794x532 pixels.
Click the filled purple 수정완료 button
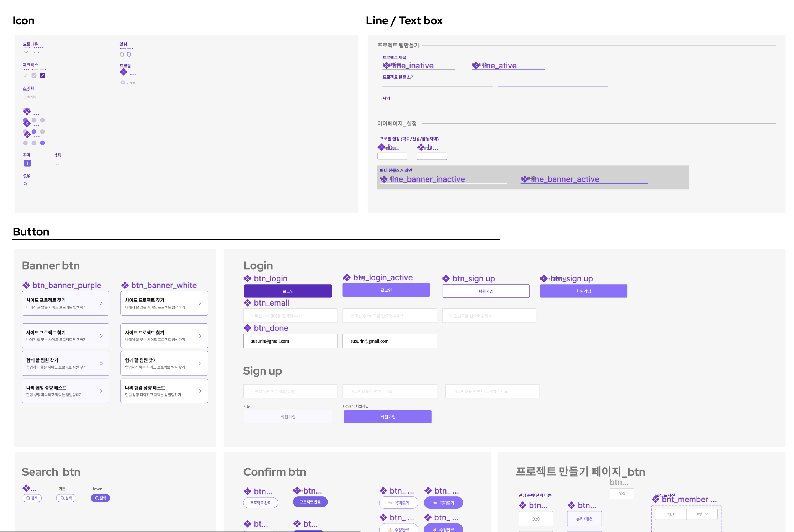443,528
